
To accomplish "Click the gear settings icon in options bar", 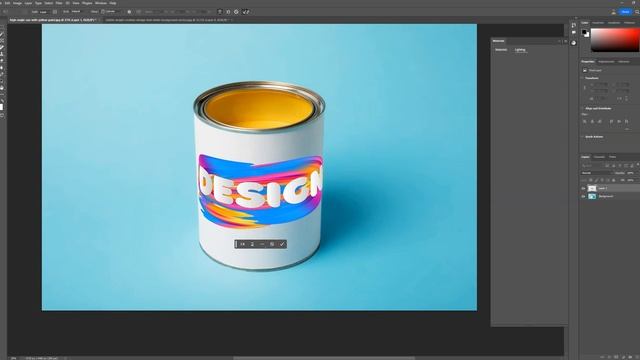I will (x=236, y=12).
